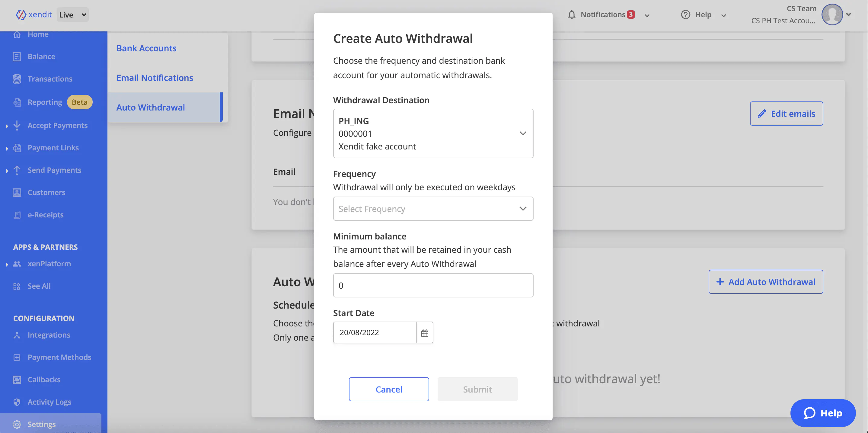Click the Notifications bell icon
Image resolution: width=868 pixels, height=433 pixels.
572,14
